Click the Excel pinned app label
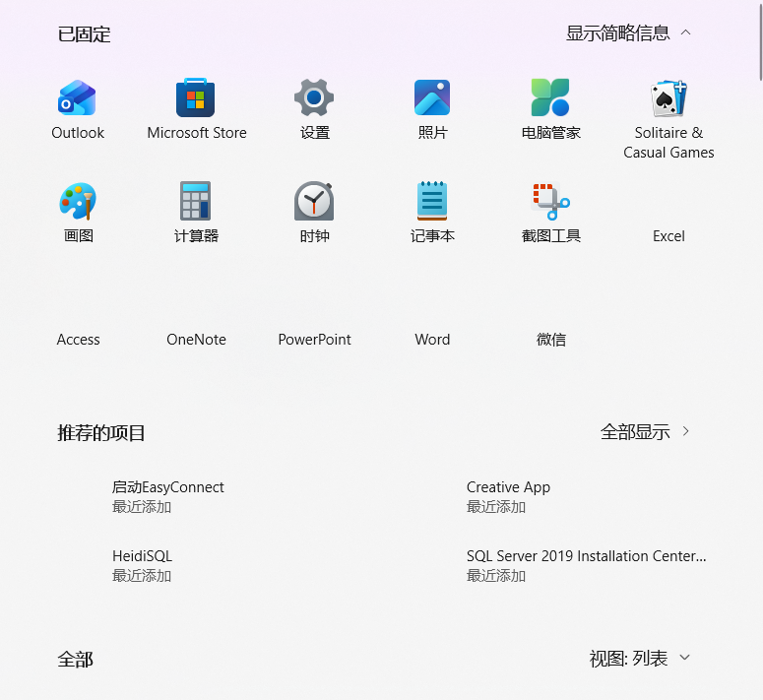The width and height of the screenshot is (763, 700). pyautogui.click(x=668, y=236)
